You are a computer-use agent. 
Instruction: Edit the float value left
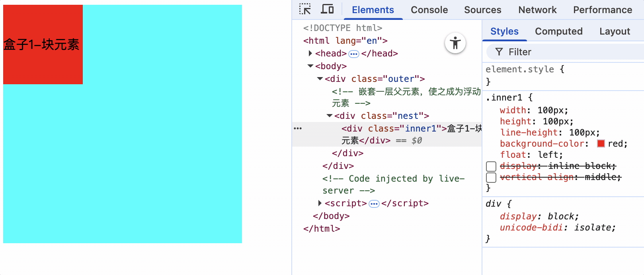[548, 155]
